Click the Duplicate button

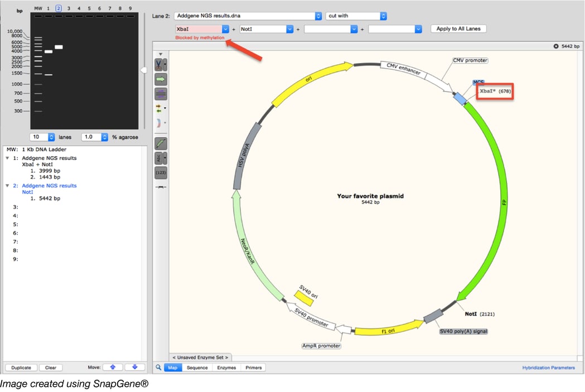click(21, 367)
